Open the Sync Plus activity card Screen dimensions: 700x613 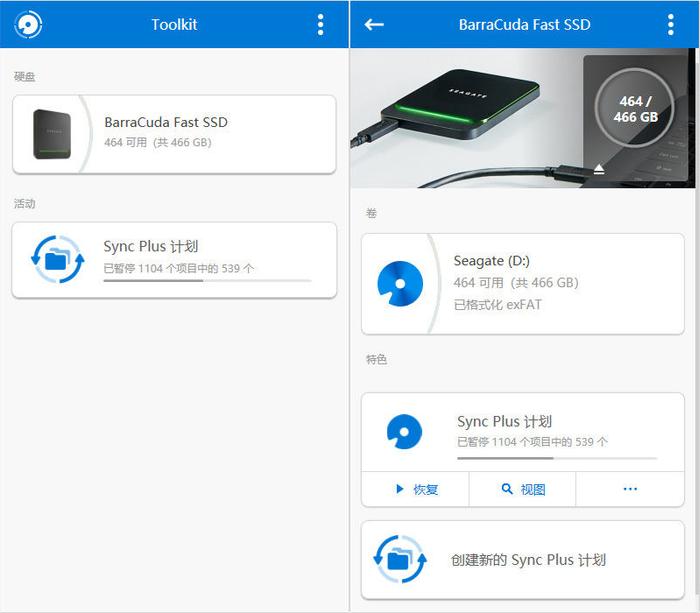(174, 260)
